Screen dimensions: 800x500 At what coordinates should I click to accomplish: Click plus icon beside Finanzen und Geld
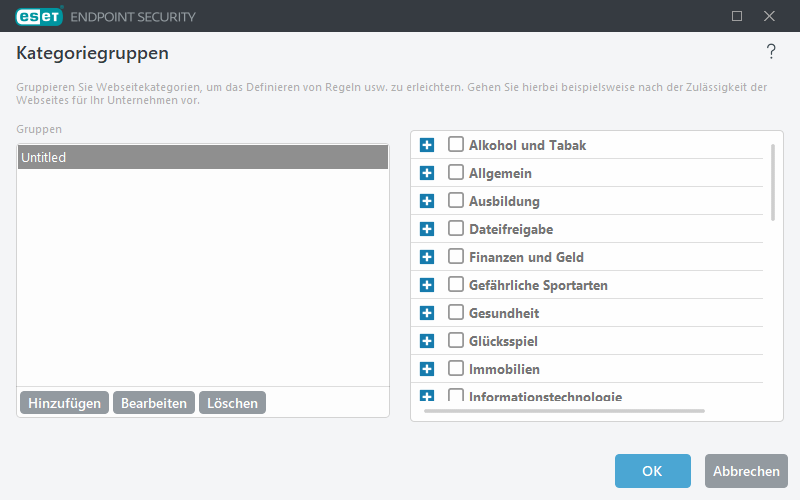427,257
